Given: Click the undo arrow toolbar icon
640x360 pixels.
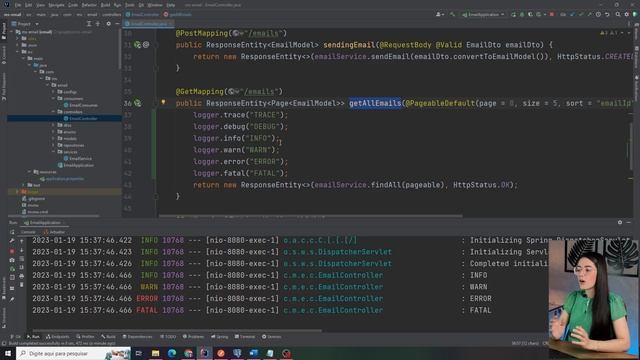Looking at the screenshot, I should click(x=607, y=14).
